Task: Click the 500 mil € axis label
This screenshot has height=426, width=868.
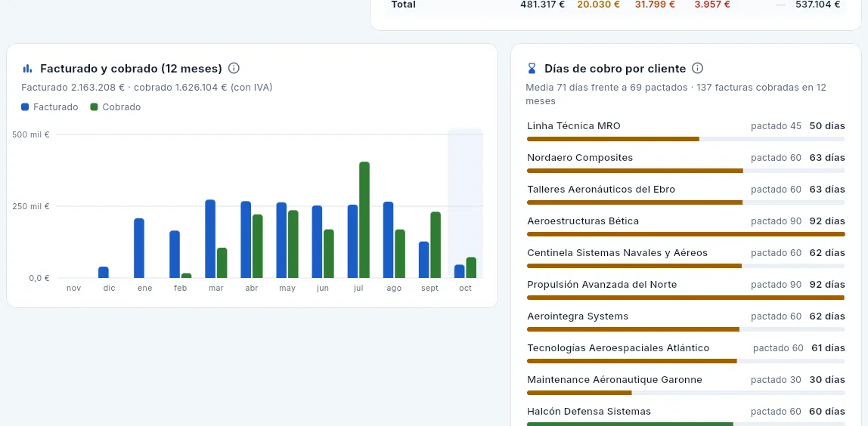Action: pos(31,134)
